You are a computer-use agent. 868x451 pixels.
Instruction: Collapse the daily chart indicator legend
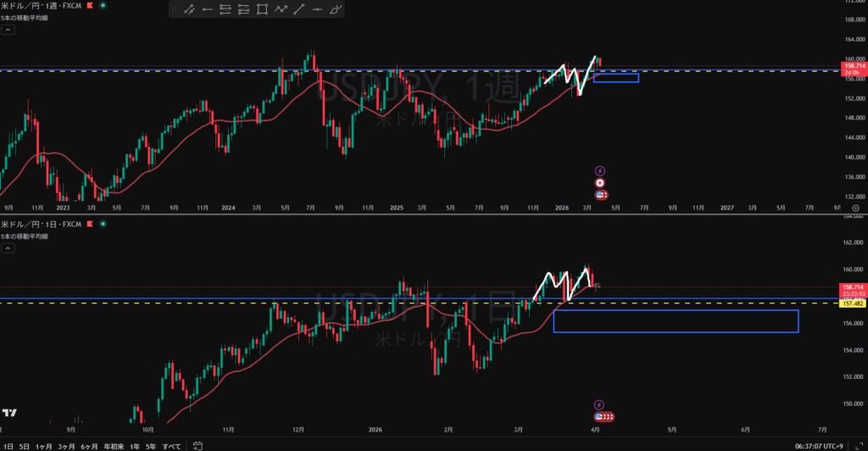[8, 248]
